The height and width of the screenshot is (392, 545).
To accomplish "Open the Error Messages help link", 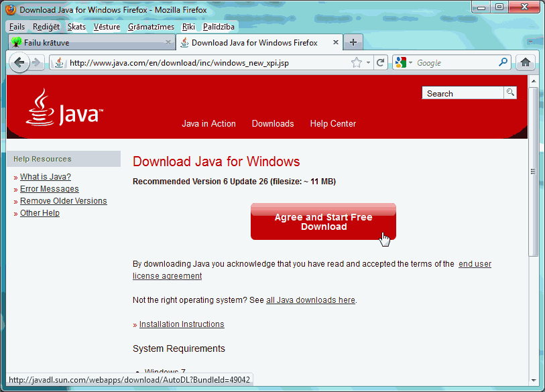I will point(50,189).
